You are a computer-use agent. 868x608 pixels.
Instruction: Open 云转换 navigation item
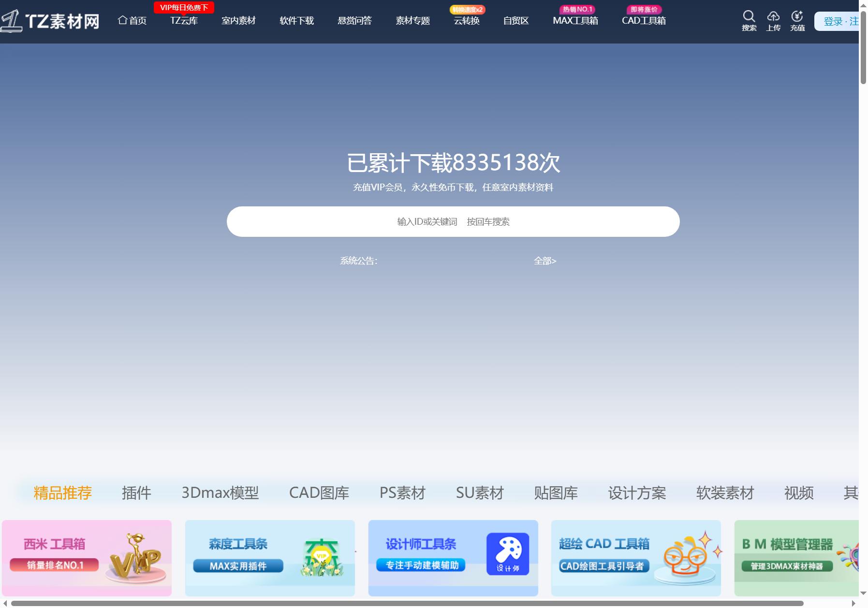tap(467, 20)
